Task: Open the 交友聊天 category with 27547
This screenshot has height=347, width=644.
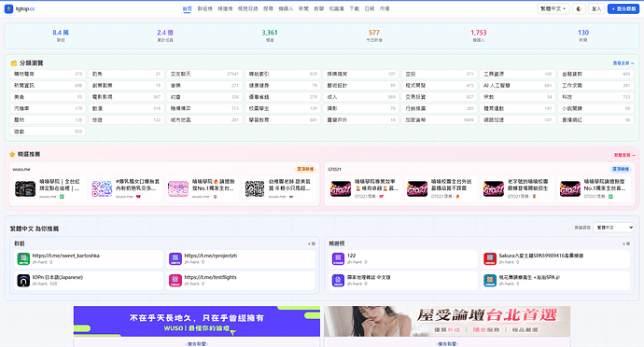Action: pyautogui.click(x=204, y=74)
